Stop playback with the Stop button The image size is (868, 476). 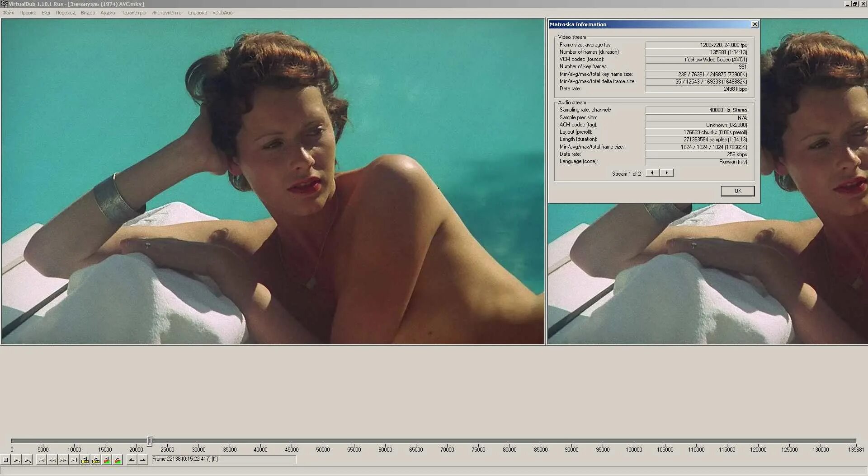click(x=6, y=460)
